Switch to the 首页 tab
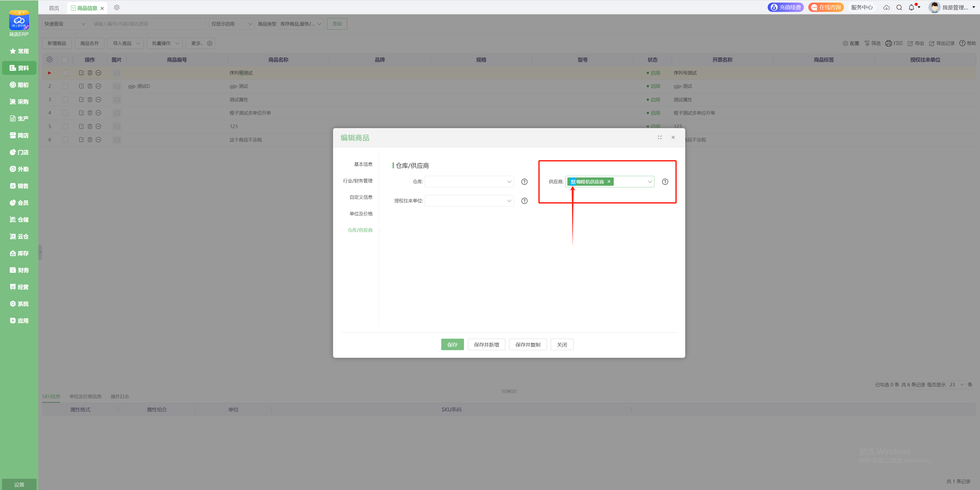The image size is (980, 490). (54, 8)
